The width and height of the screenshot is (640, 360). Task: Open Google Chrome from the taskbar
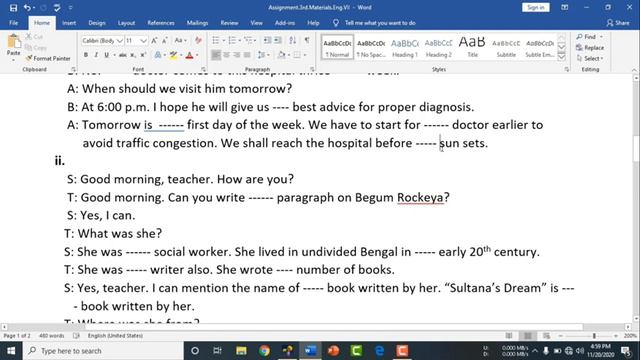coord(264,351)
